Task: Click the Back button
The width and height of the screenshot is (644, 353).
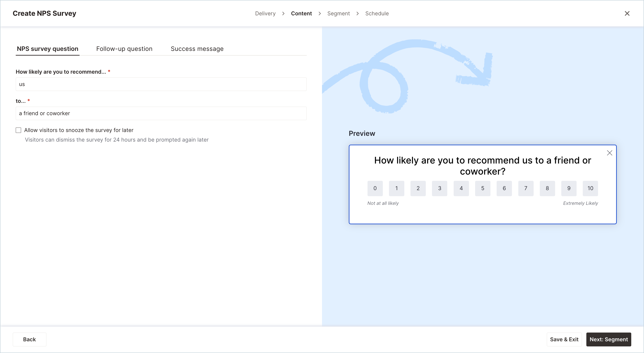Action: [30, 339]
